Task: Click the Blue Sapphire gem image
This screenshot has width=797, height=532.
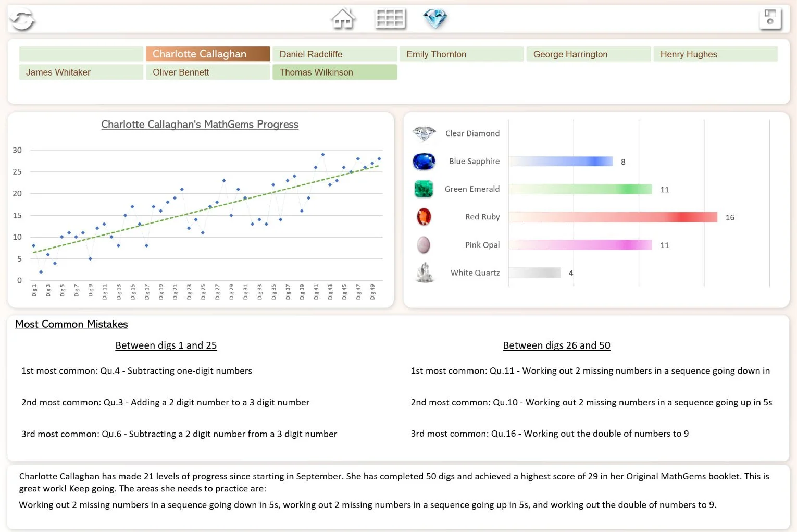Action: [x=424, y=162]
